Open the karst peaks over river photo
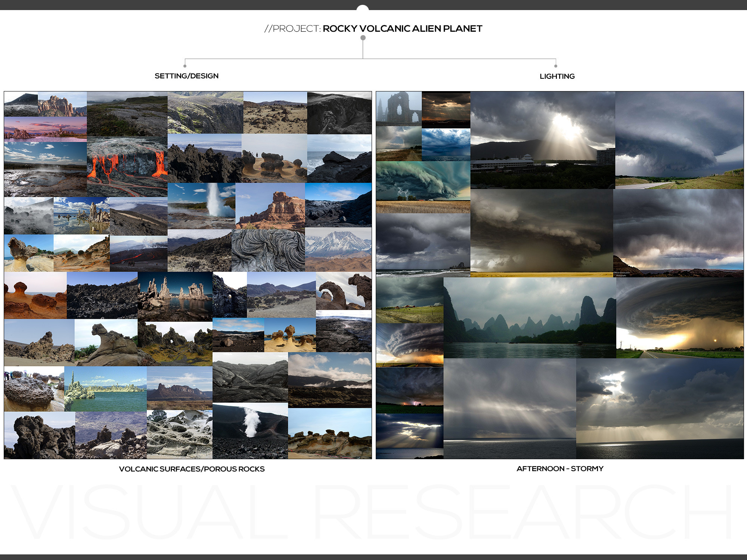 click(x=530, y=318)
